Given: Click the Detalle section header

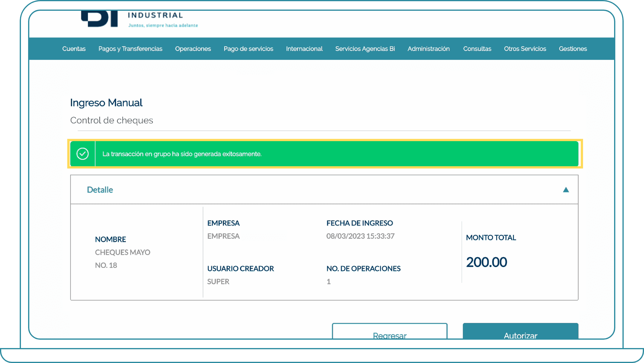Looking at the screenshot, I should (x=100, y=190).
